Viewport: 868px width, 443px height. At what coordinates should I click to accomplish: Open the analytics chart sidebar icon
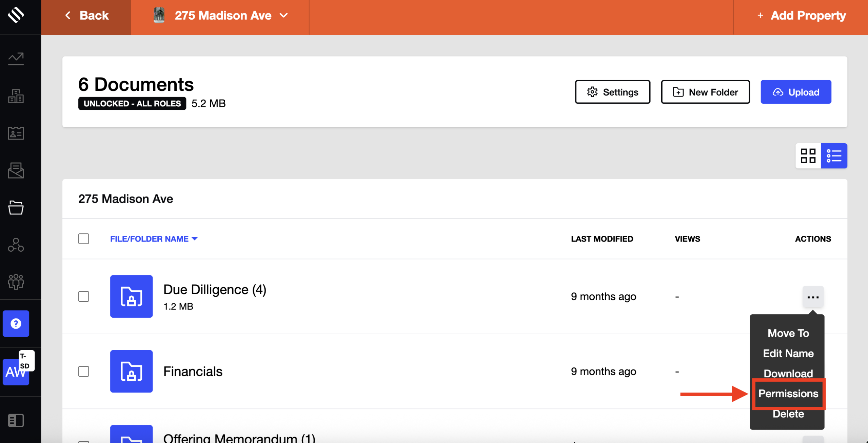pos(16,59)
